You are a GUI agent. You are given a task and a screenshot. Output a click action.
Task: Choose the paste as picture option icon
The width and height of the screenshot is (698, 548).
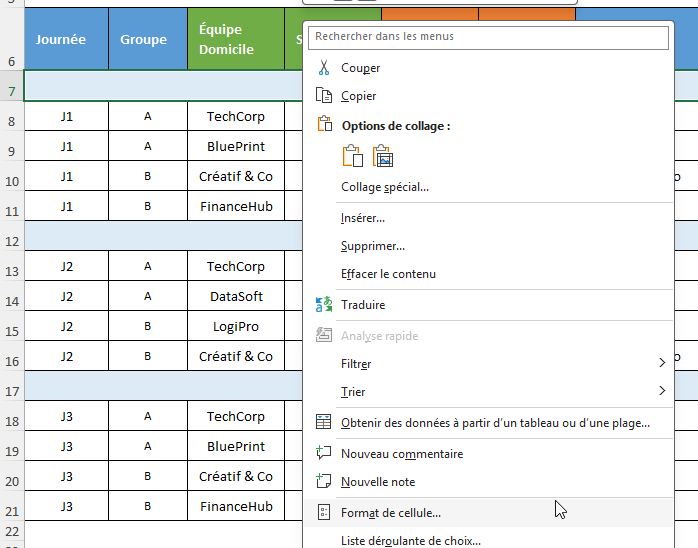(383, 156)
